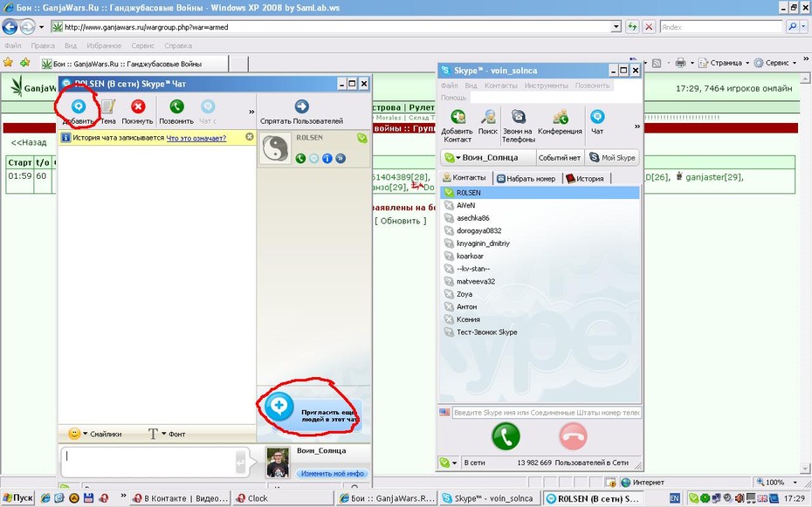Follow the Что это означает? link
This screenshot has height=507, width=812.
pyautogui.click(x=196, y=138)
